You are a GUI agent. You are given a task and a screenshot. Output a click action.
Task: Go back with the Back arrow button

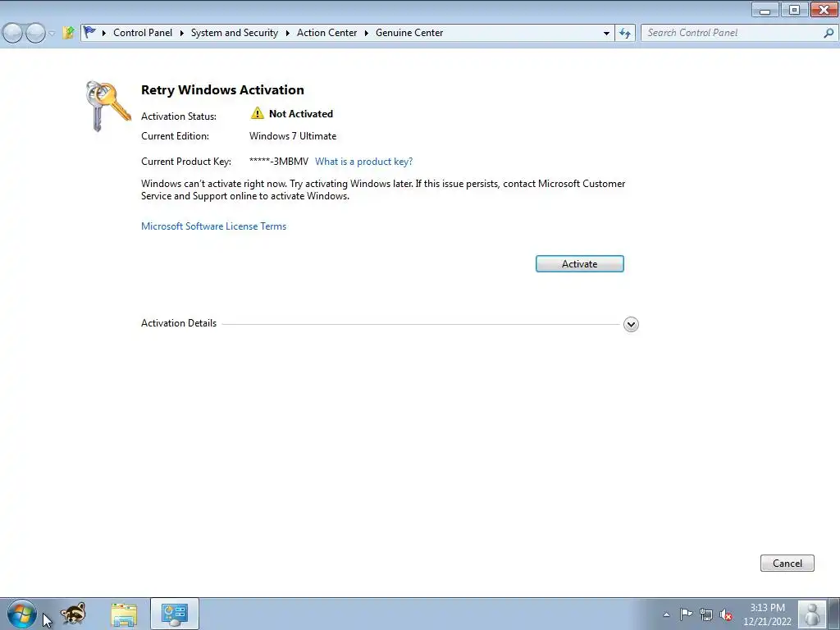(x=13, y=33)
